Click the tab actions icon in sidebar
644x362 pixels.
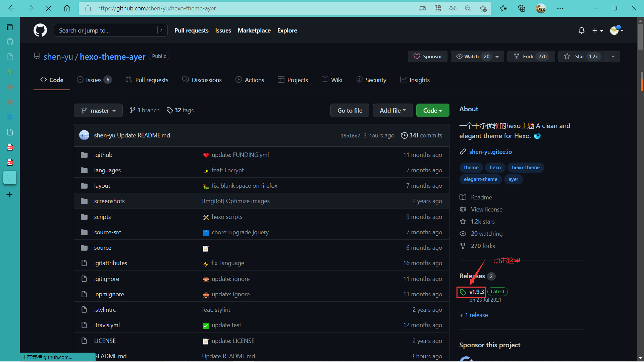coord(10,27)
